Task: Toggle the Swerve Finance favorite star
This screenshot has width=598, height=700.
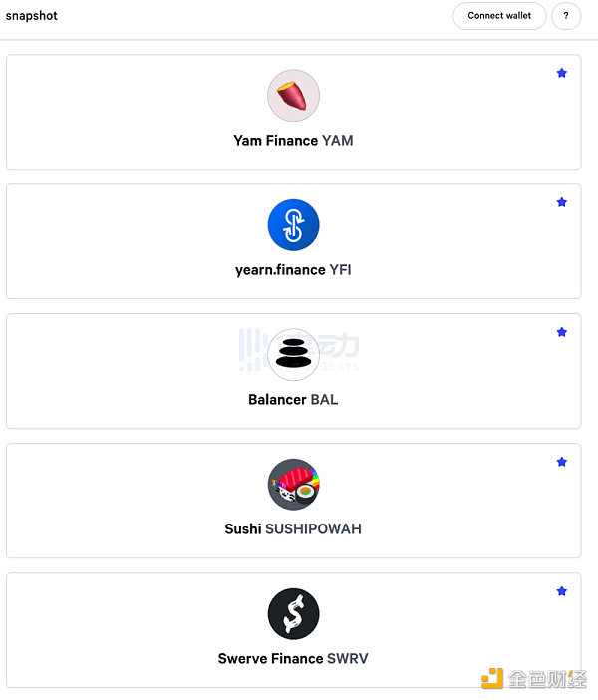Action: pos(562,591)
